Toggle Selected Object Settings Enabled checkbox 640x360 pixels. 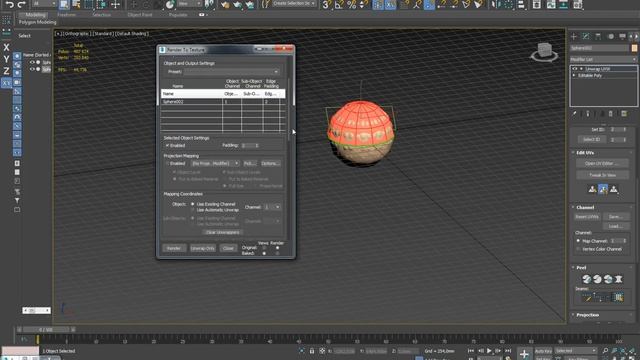167,145
